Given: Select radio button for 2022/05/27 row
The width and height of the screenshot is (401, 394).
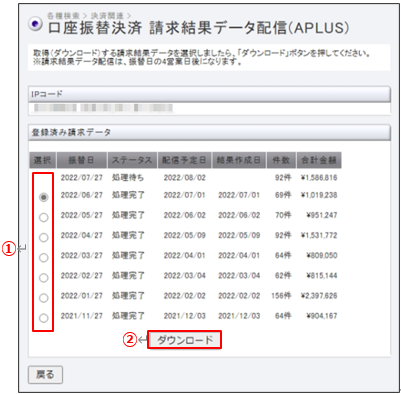Looking at the screenshot, I should click(x=43, y=217).
